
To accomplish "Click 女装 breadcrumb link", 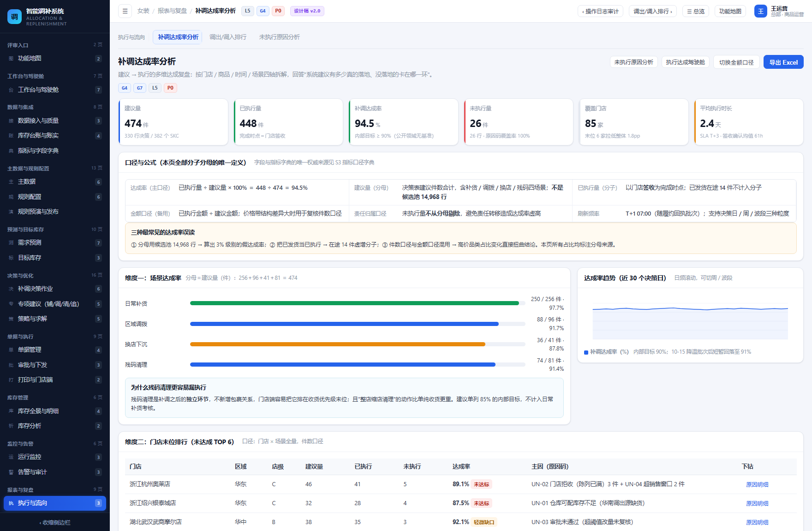I will pyautogui.click(x=143, y=11).
